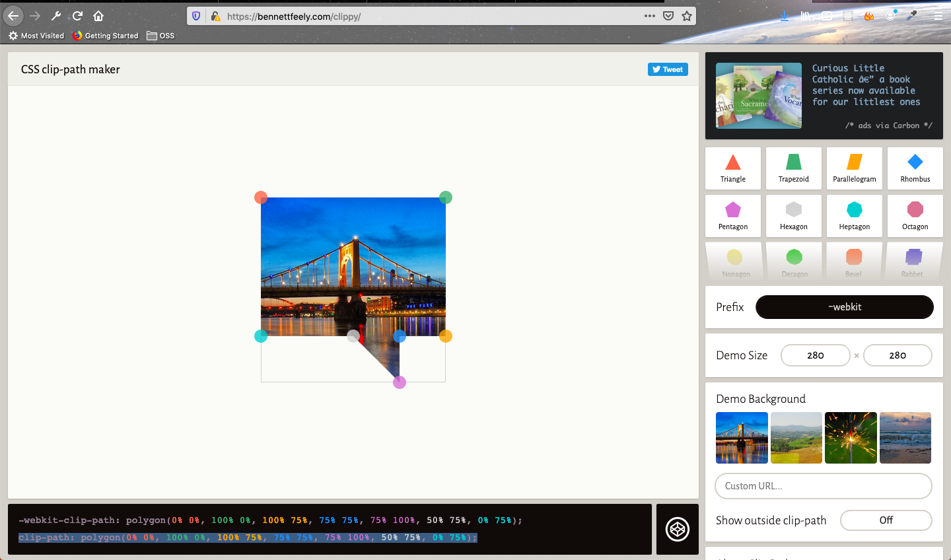The height and width of the screenshot is (560, 951).
Task: Bookmark this page with the star
Action: click(x=687, y=16)
